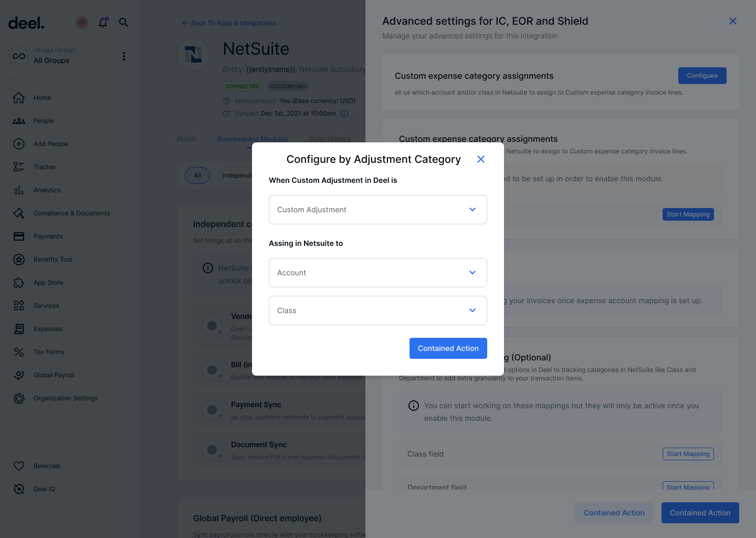Open the three-dot menu beside All Groups

pos(124,56)
